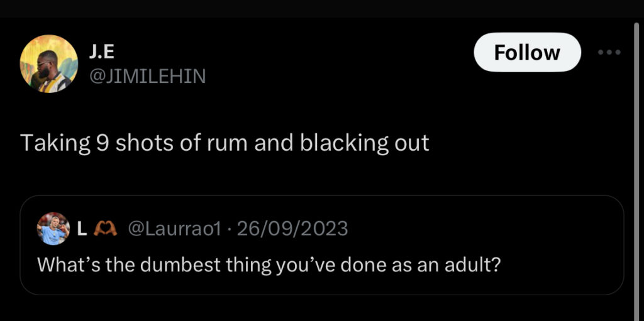
Task: Click "Taking 9 shots" in the tweet
Action: click(x=84, y=143)
